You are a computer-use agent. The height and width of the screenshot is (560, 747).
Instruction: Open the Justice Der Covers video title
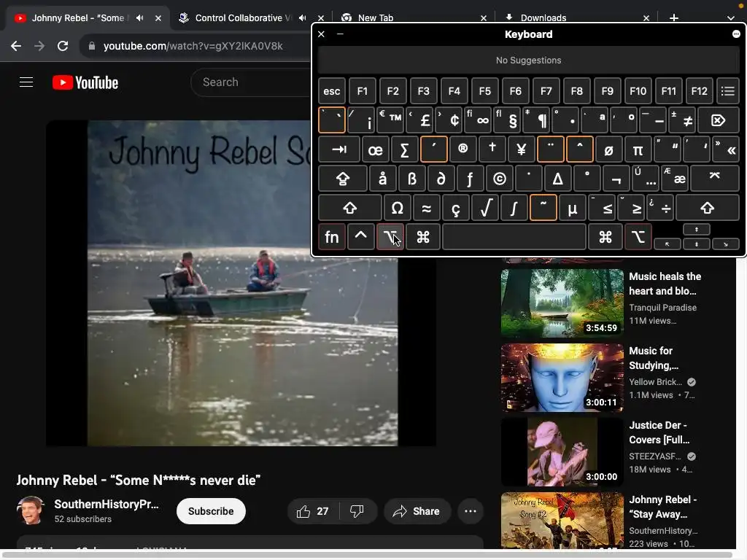click(659, 432)
